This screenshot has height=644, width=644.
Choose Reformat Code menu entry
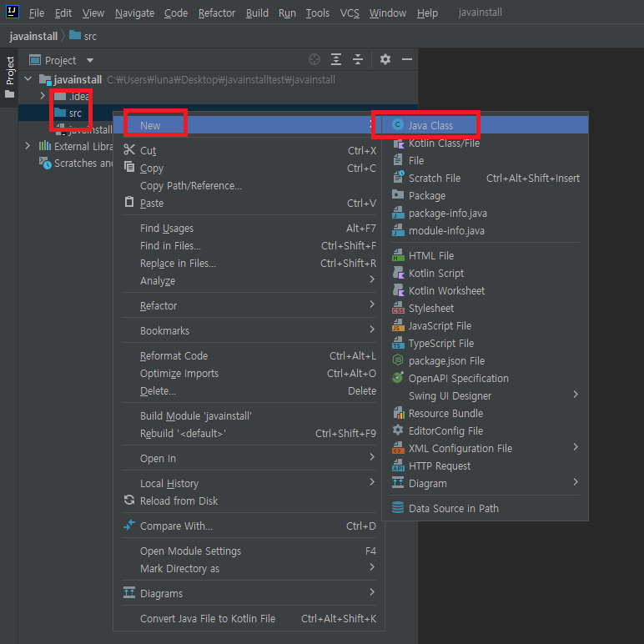[x=249, y=356]
